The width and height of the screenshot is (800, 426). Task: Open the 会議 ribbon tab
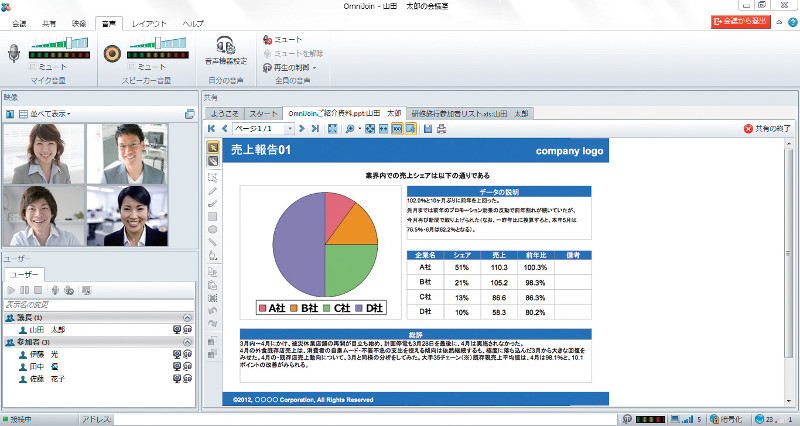click(19, 23)
